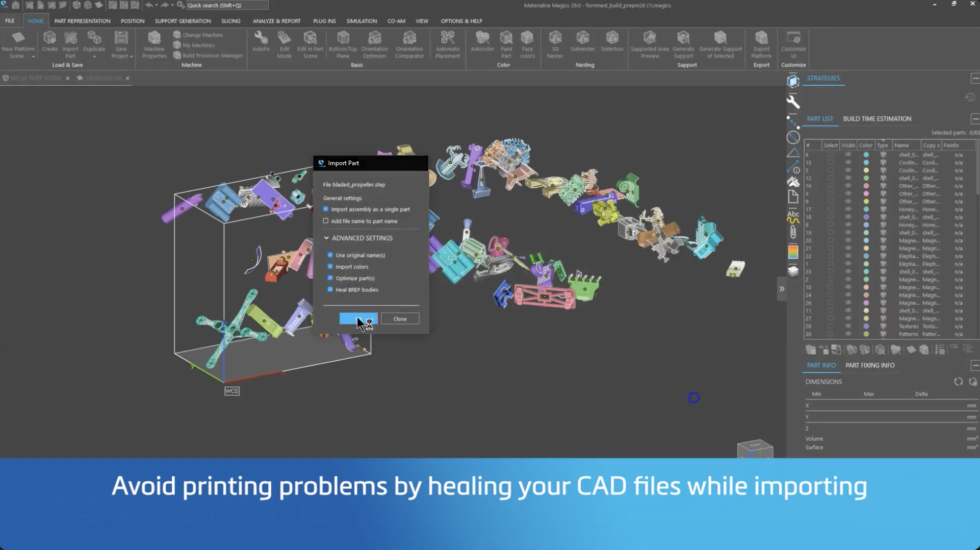Viewport: 980px width, 550px height.
Task: Click Change Machine
Action: 198,35
